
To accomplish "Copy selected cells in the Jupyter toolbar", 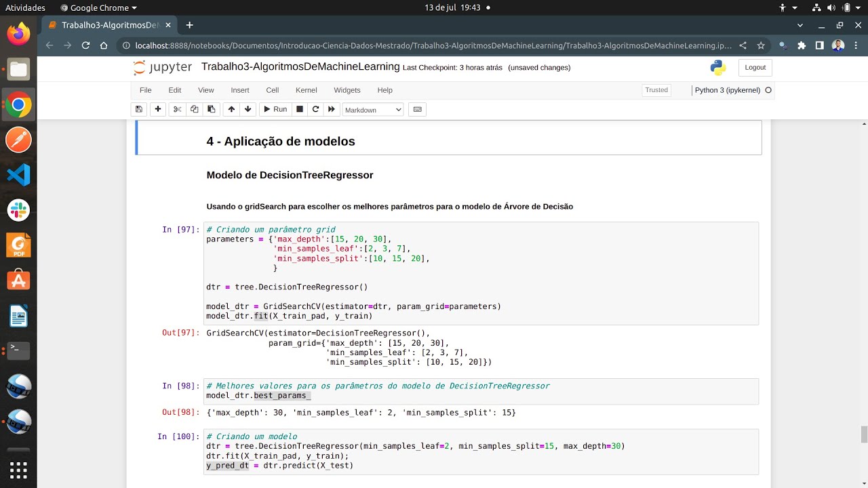I will pos(195,109).
